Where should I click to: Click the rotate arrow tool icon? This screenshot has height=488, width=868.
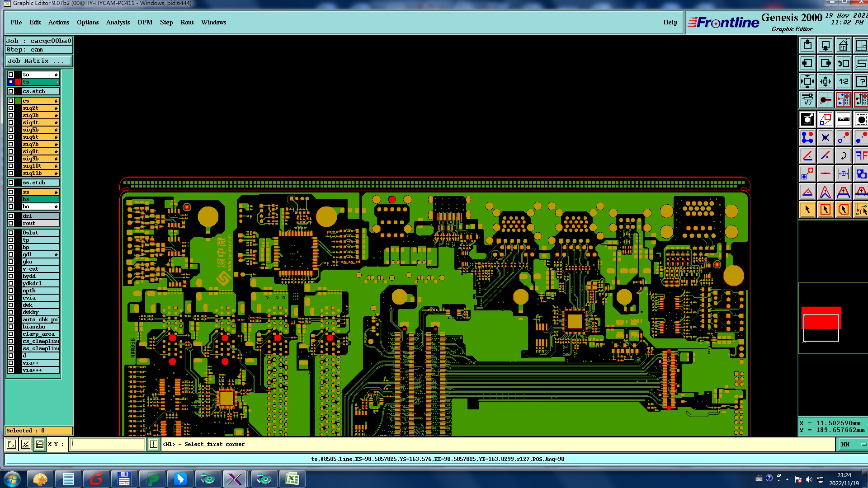[843, 155]
